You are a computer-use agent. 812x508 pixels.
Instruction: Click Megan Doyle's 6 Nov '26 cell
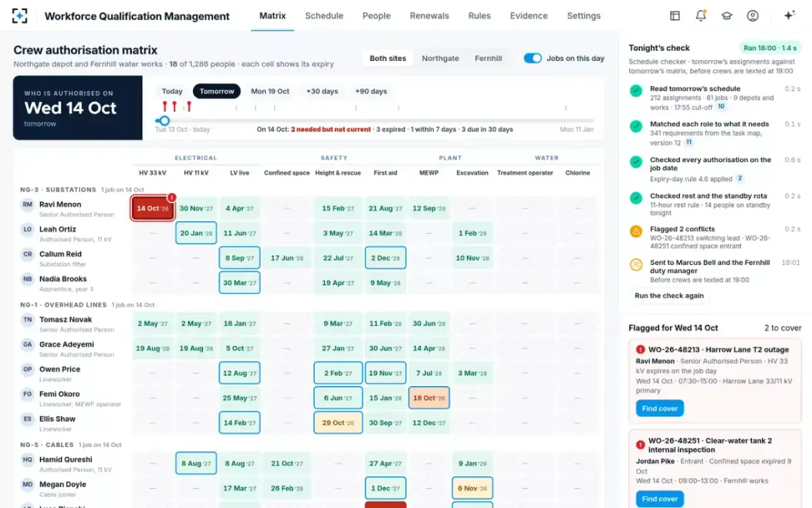[x=472, y=488]
